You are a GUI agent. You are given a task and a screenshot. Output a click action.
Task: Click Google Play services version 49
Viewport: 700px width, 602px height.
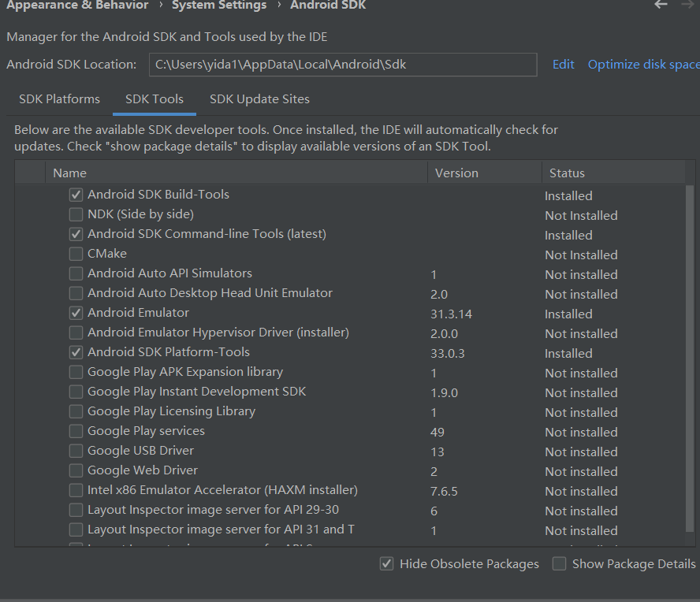[437, 433]
